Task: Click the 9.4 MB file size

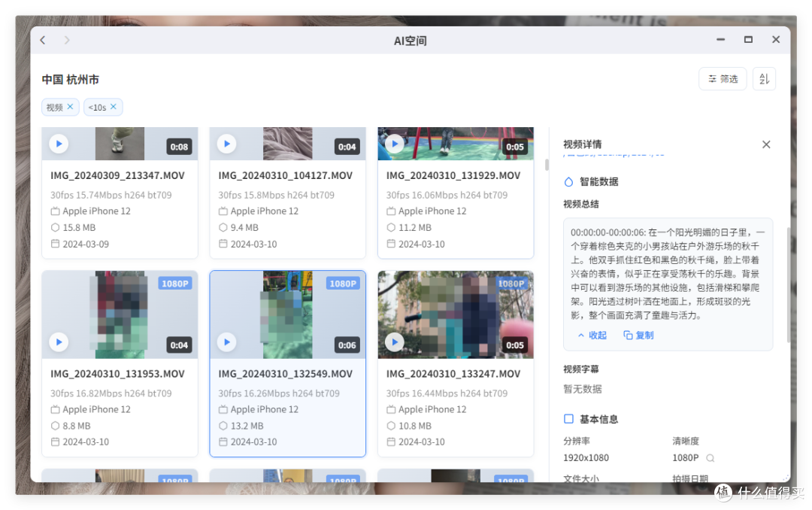Action: 244,227
